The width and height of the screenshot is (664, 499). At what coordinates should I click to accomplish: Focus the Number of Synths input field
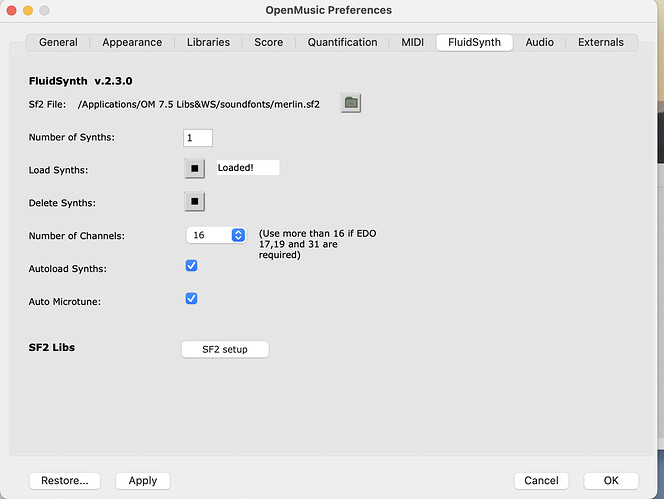coord(198,138)
